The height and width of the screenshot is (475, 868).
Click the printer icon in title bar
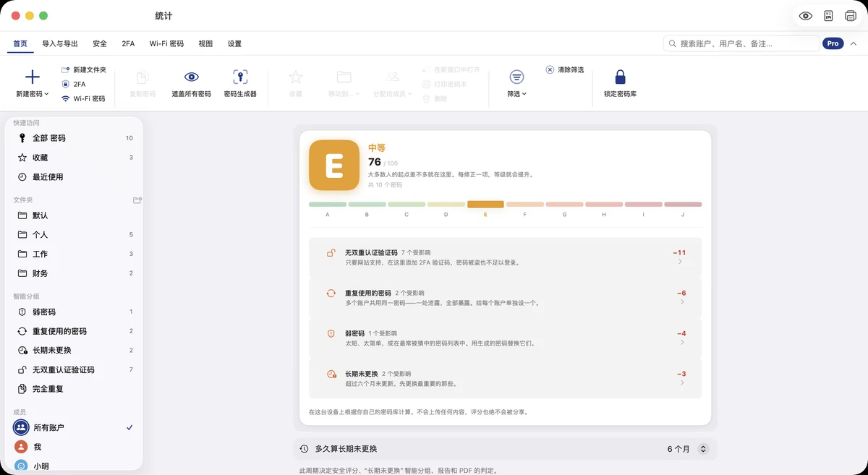tap(851, 16)
